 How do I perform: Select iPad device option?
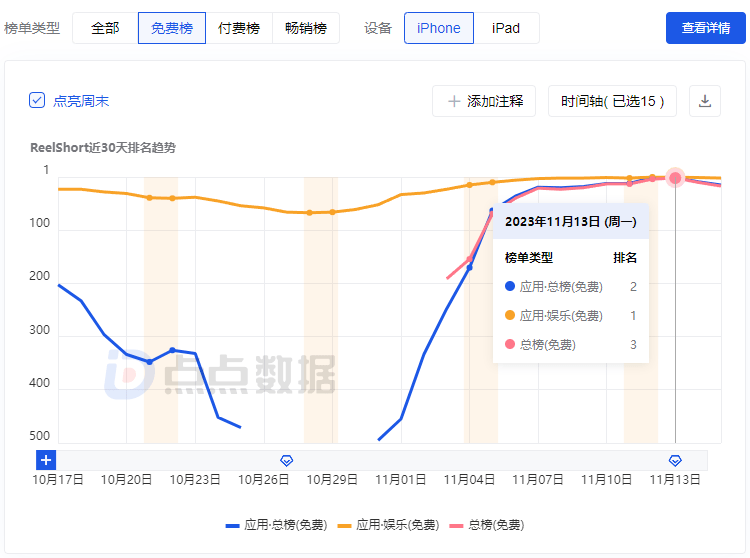click(506, 28)
